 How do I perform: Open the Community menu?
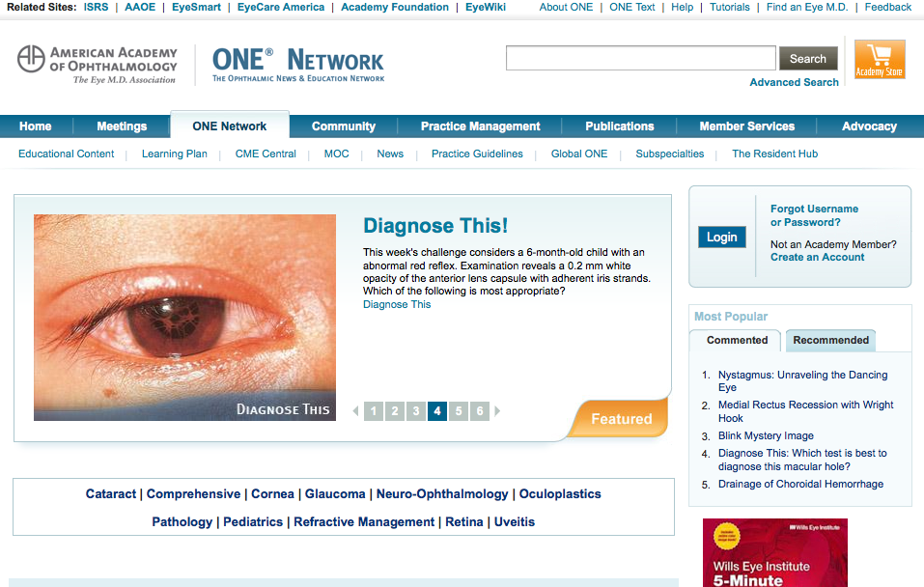pyautogui.click(x=344, y=126)
